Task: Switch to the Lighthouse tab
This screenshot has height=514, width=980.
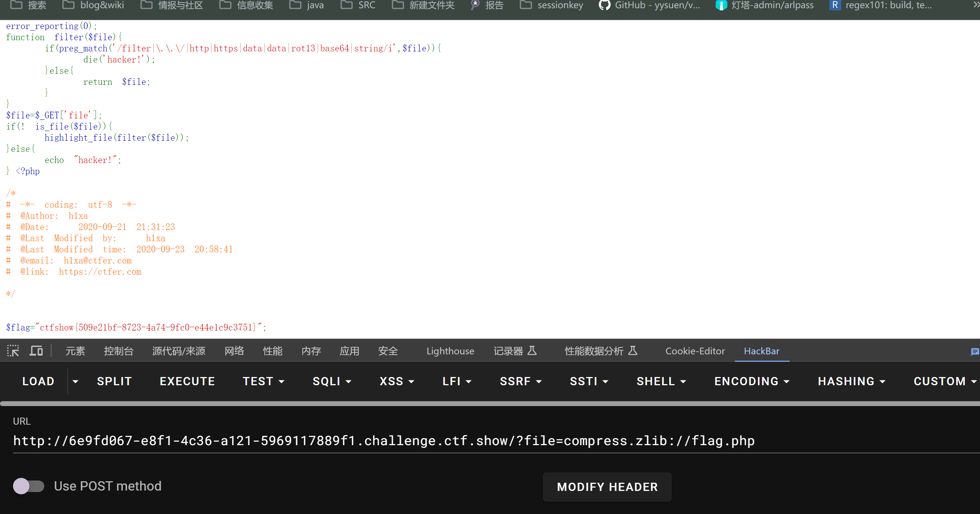Action: (x=450, y=351)
